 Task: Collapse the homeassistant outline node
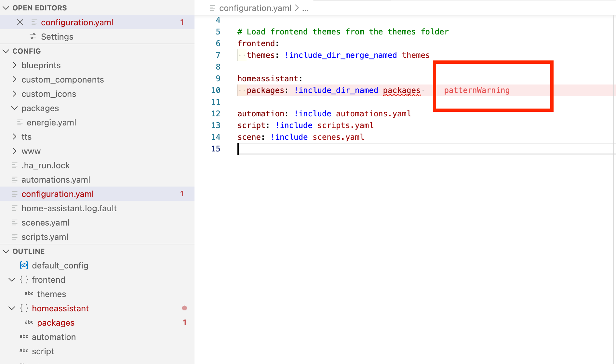pos(12,308)
